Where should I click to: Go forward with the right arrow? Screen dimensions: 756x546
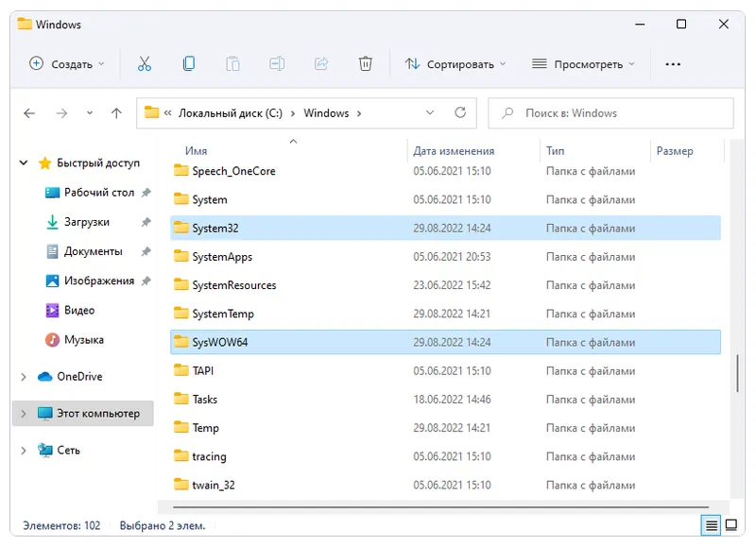[x=61, y=113]
